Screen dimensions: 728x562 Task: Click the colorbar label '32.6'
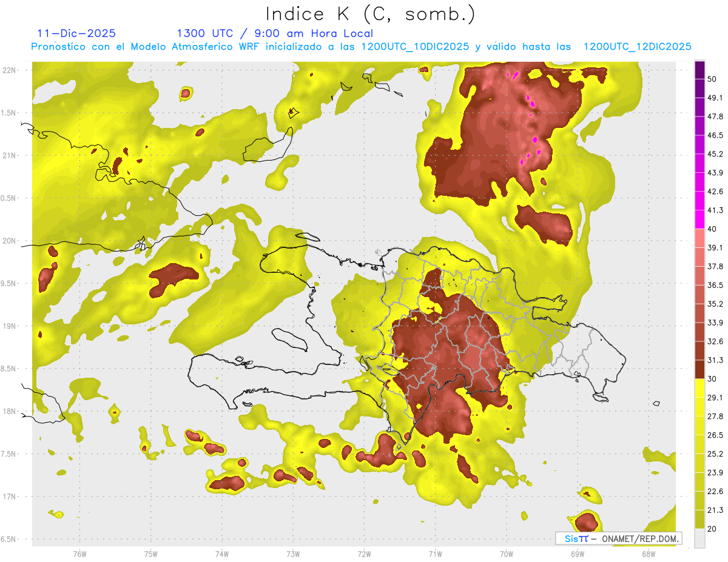click(715, 341)
